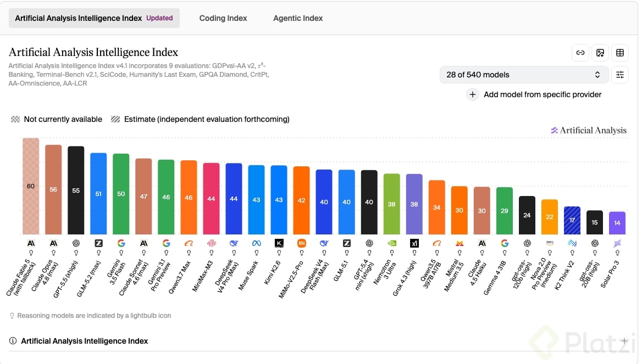Click the Nova 2.0 Pro Preview bar scoring 22

pyautogui.click(x=550, y=217)
